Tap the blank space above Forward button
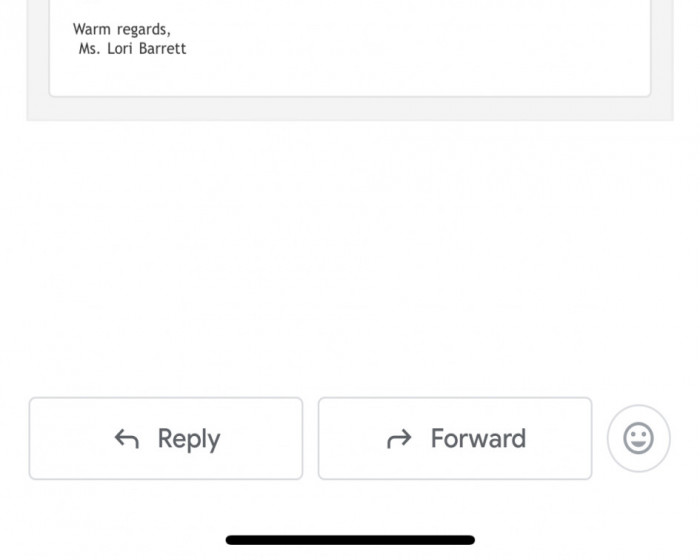The height and width of the screenshot is (560, 700). tap(455, 259)
